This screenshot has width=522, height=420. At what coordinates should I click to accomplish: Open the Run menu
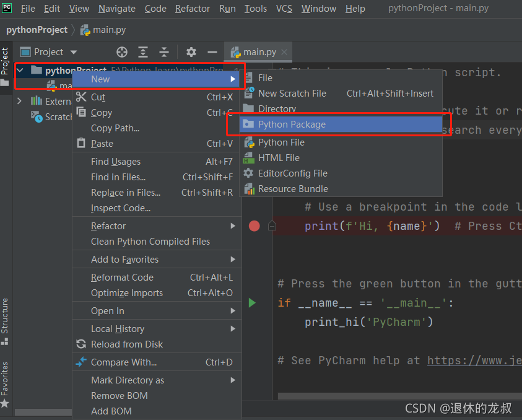click(227, 8)
